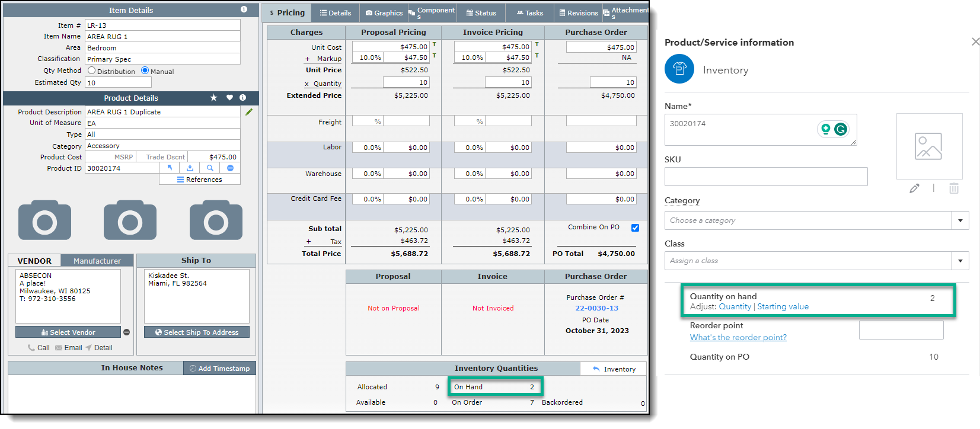Click the MSRP product cost field
Viewport: 980px width, 429px height.
pyautogui.click(x=111, y=157)
